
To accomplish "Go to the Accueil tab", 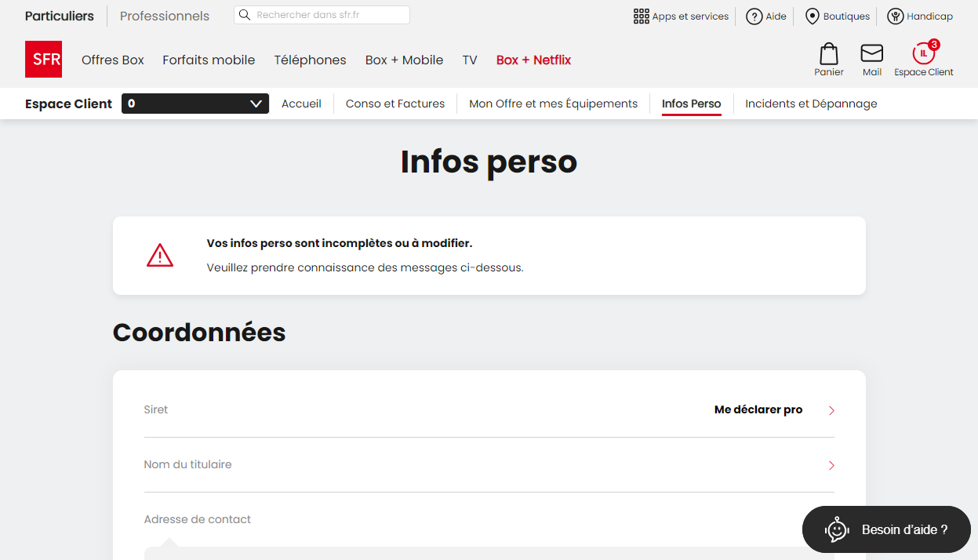I will tap(301, 104).
